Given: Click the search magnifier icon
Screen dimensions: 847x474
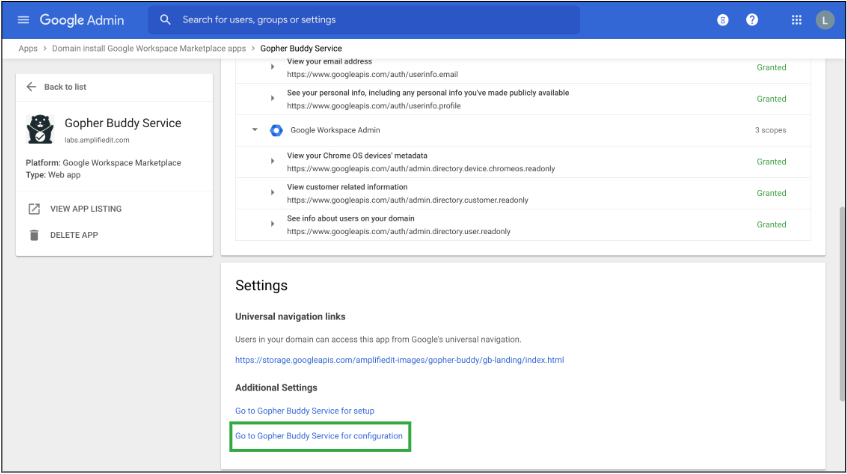Looking at the screenshot, I should 165,20.
